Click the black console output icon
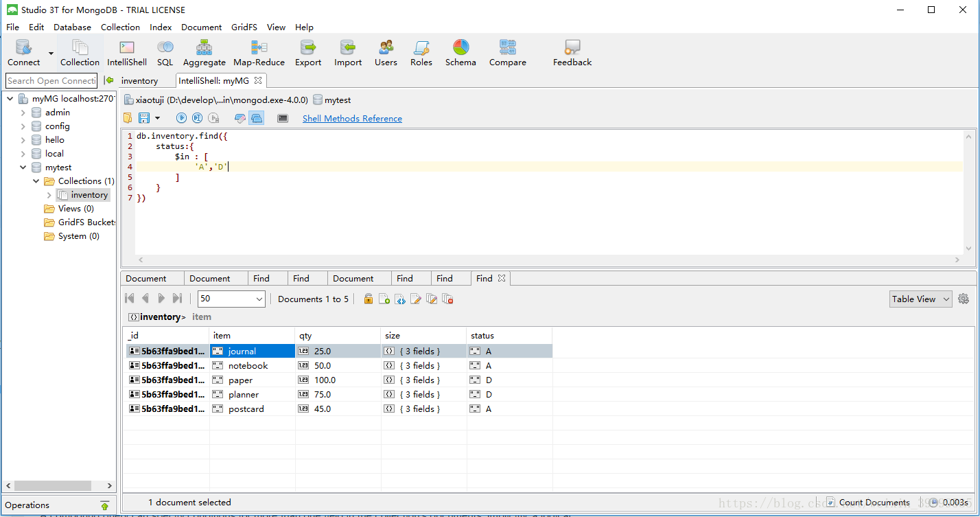980x517 pixels. pyautogui.click(x=283, y=118)
